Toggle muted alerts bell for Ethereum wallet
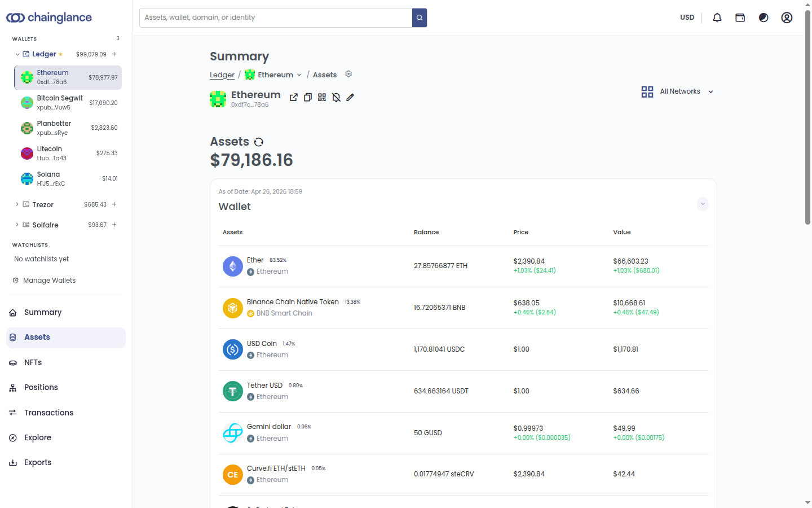The image size is (812, 508). (336, 97)
